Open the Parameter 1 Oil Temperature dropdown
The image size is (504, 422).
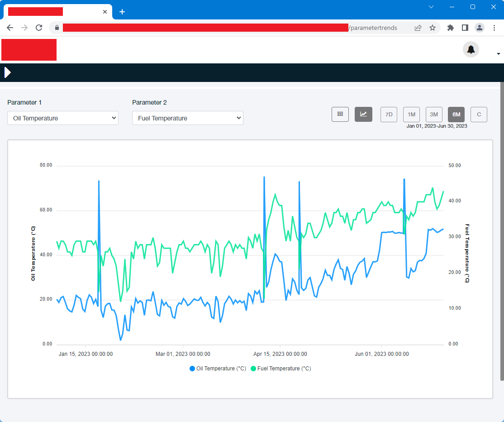63,118
